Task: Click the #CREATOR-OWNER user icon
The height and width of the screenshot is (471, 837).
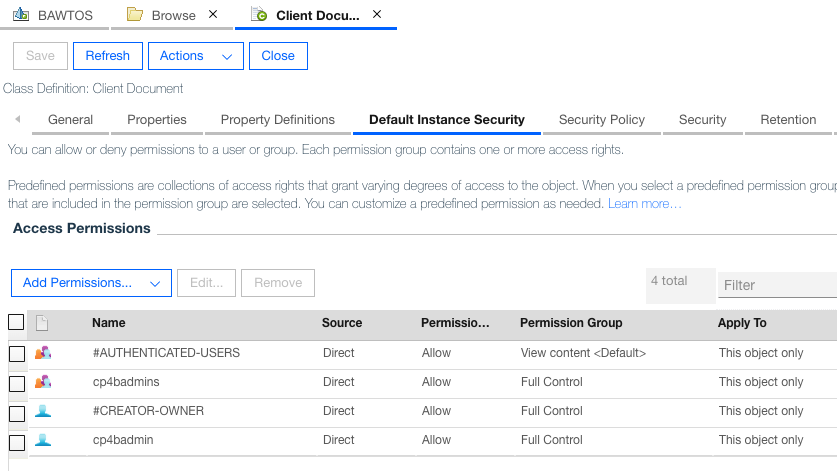Action: [x=43, y=411]
